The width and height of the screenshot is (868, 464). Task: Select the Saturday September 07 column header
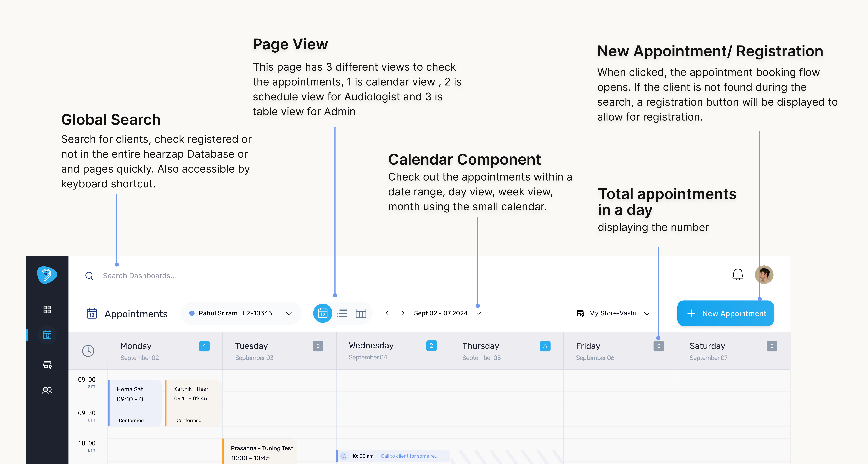pos(734,351)
